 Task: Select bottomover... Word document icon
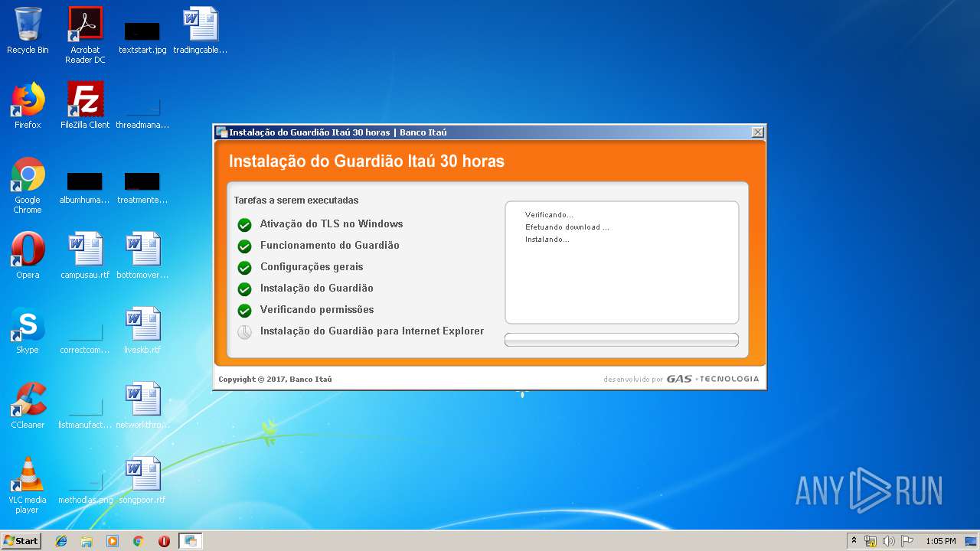(x=142, y=256)
